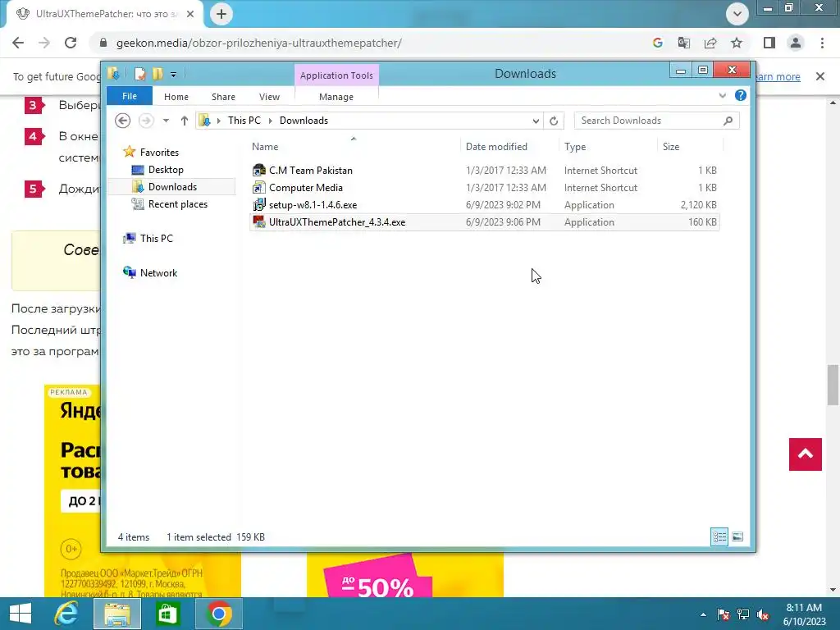Select the C.M Team Pakistan shortcut
The image size is (840, 630).
(484, 171)
